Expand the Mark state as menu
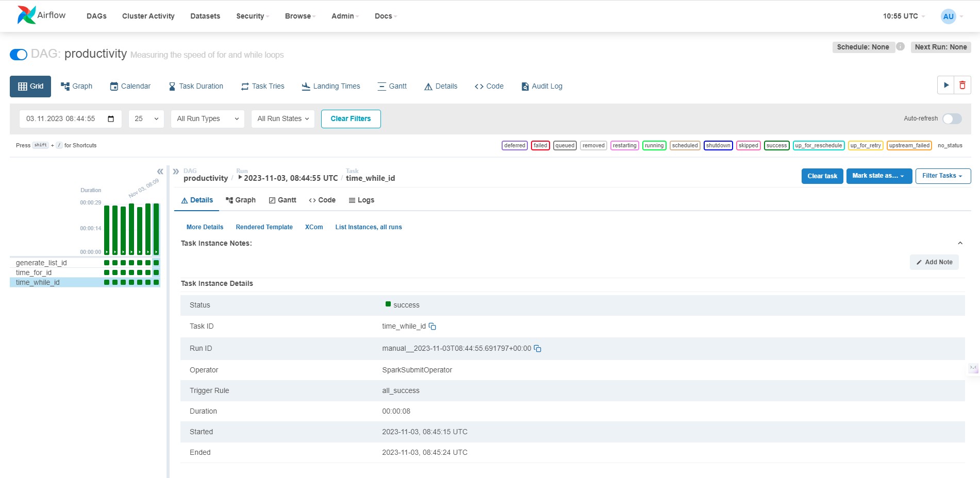 coord(879,176)
